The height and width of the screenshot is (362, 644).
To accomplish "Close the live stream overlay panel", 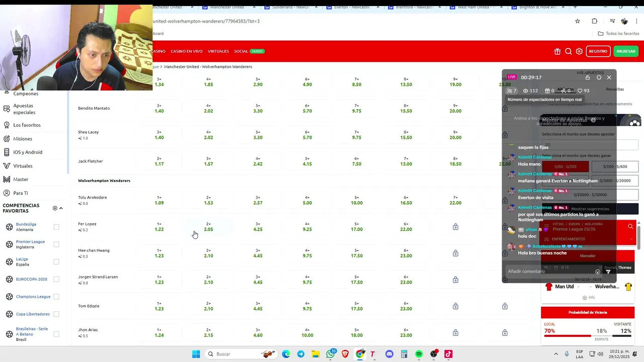I will click(609, 77).
